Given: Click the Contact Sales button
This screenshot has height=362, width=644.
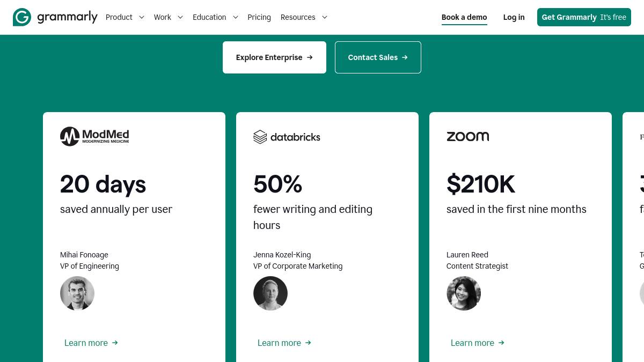Looking at the screenshot, I should click(x=378, y=57).
